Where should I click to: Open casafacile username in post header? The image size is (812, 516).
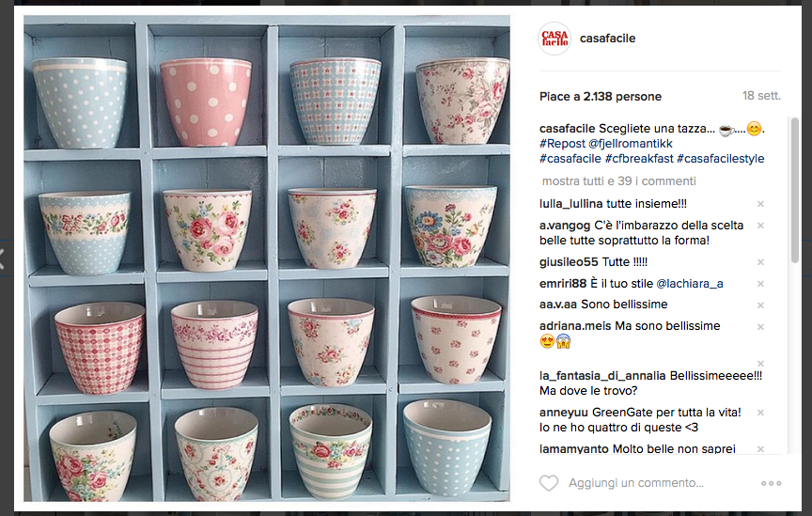point(608,39)
